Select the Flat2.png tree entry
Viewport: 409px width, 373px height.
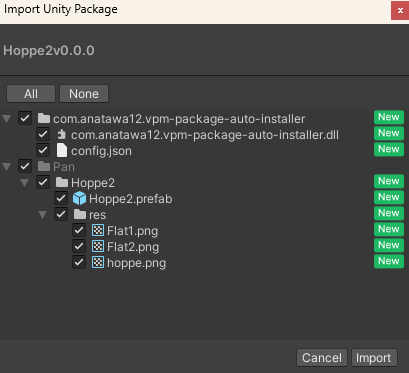click(133, 247)
